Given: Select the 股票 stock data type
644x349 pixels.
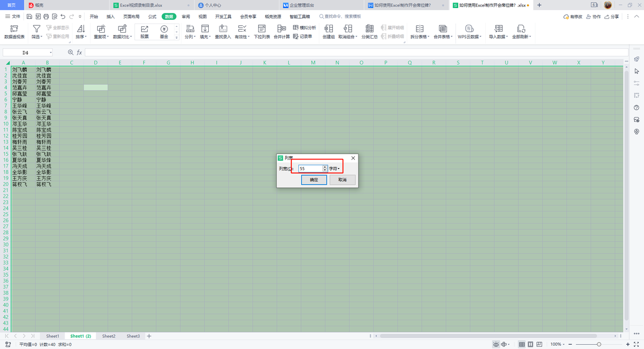Looking at the screenshot, I should tap(145, 32).
